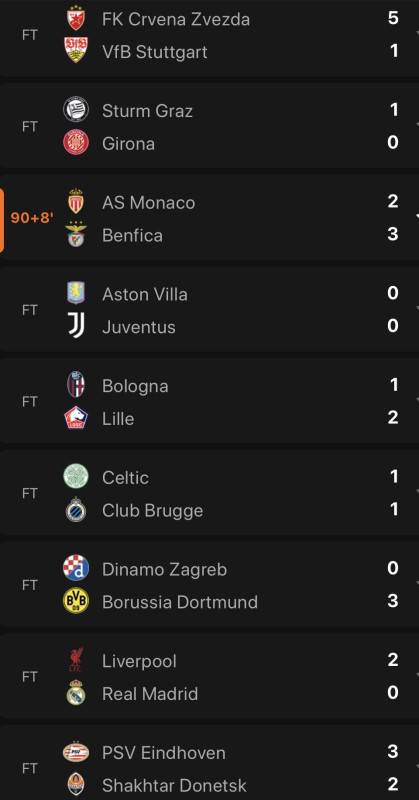Click the FK Crvena Zvezda club crest
Image resolution: width=419 pixels, height=800 pixels.
pos(76,18)
